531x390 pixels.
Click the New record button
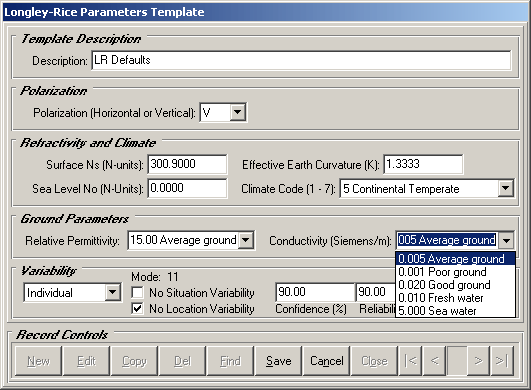(x=38, y=361)
